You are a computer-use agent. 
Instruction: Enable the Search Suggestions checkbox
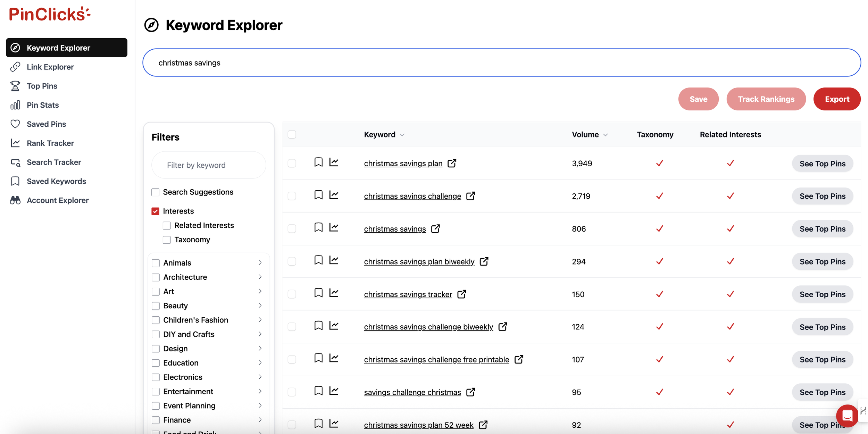click(x=155, y=192)
